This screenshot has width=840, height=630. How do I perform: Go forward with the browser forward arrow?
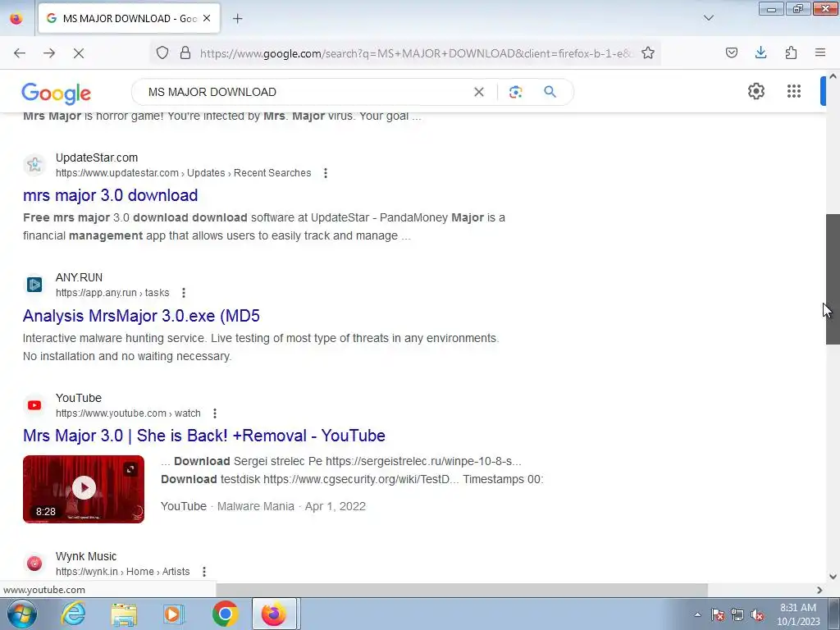[49, 53]
